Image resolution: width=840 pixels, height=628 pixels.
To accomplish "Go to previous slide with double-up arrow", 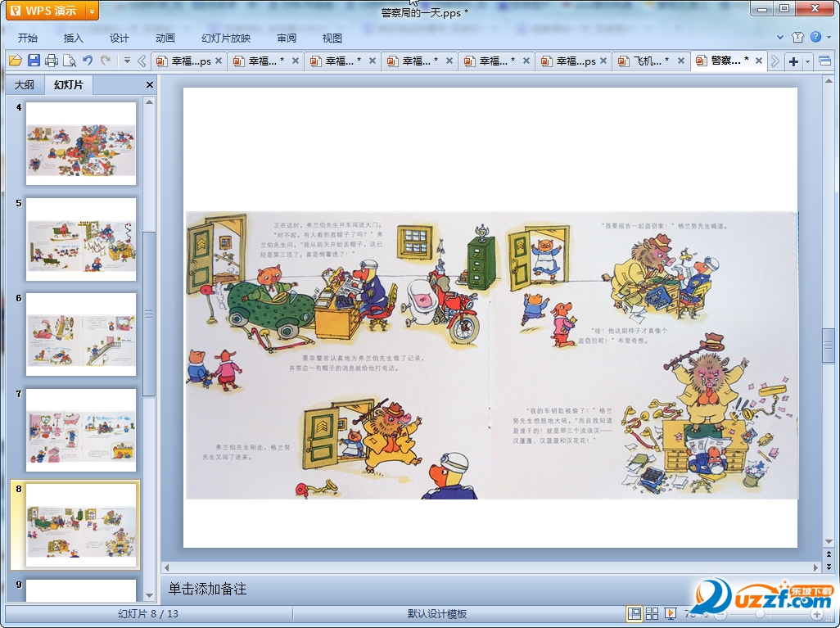I will click(x=829, y=554).
